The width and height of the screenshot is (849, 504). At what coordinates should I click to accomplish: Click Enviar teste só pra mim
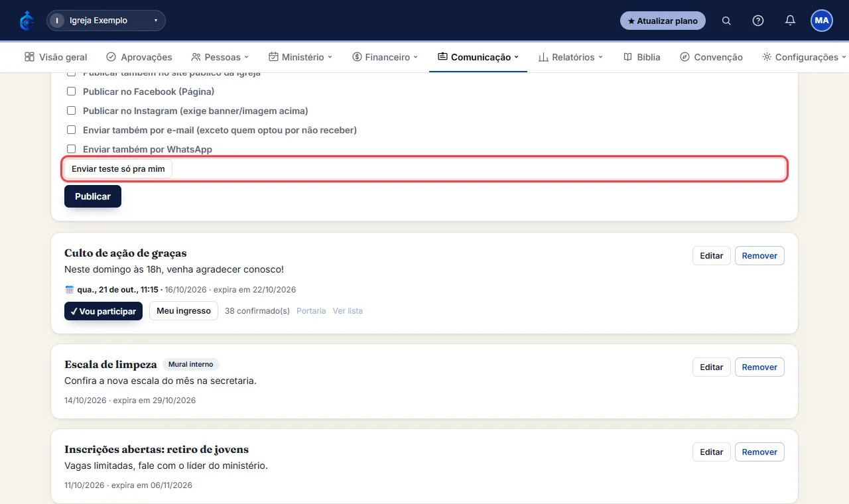tap(118, 169)
